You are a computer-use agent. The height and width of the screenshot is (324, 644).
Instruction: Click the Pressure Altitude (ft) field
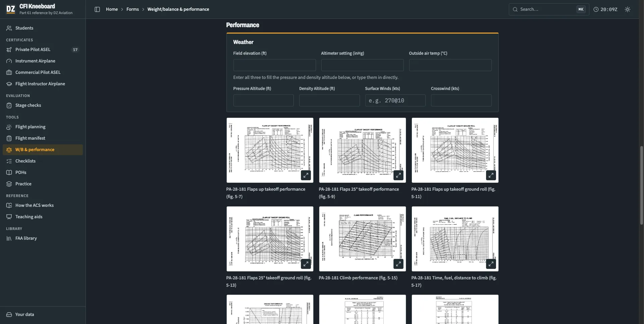(263, 100)
